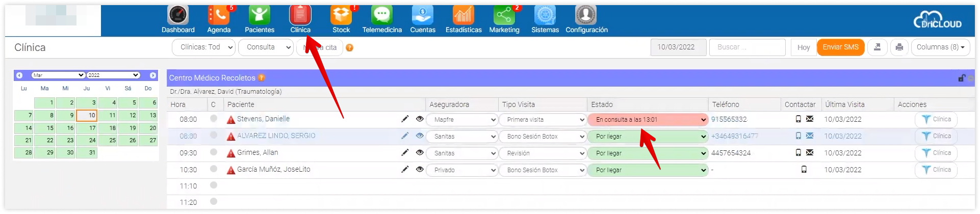Click the Hoy button

[804, 47]
